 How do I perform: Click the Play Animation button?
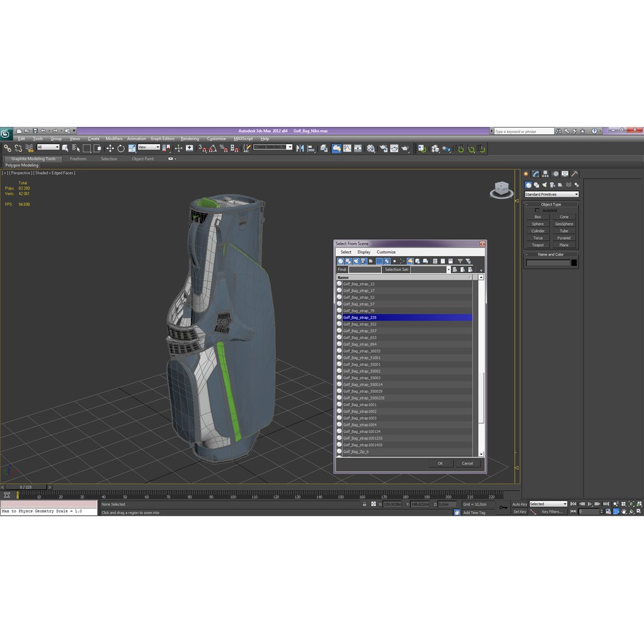tap(590, 504)
